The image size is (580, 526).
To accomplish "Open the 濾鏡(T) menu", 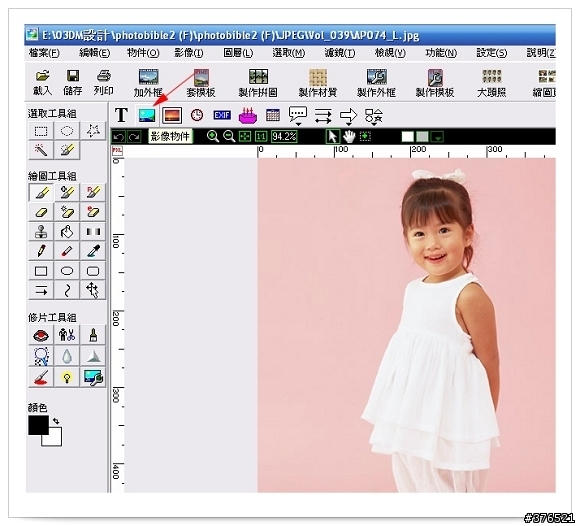I will (340, 53).
